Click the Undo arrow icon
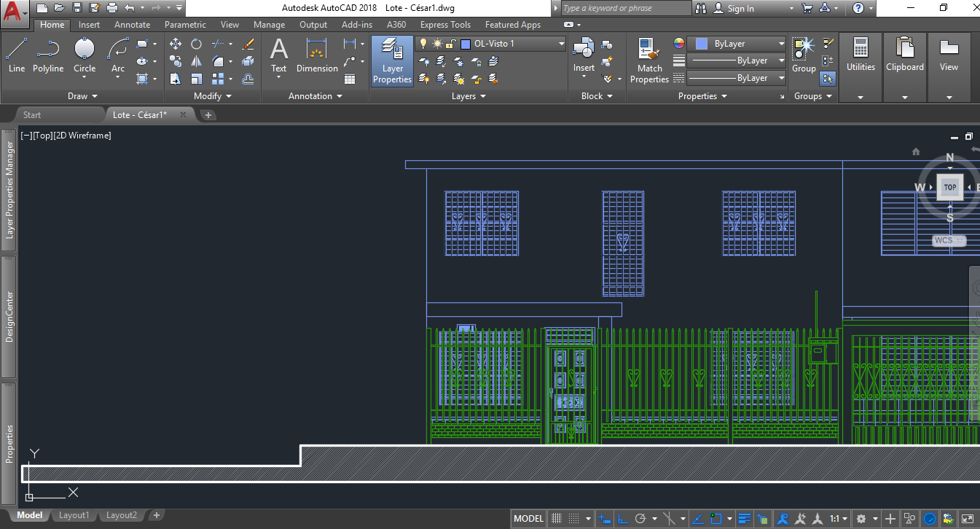The height and width of the screenshot is (529, 980). (129, 8)
